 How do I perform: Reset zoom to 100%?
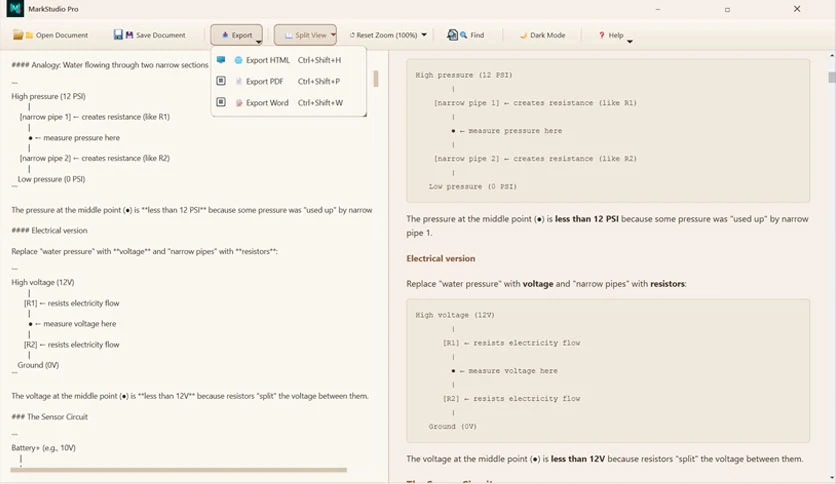click(x=383, y=35)
